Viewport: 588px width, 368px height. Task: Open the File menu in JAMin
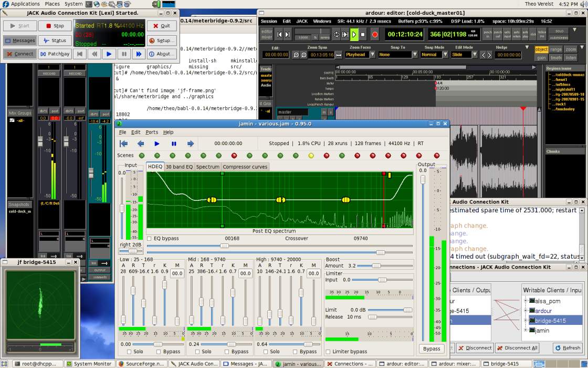(123, 132)
